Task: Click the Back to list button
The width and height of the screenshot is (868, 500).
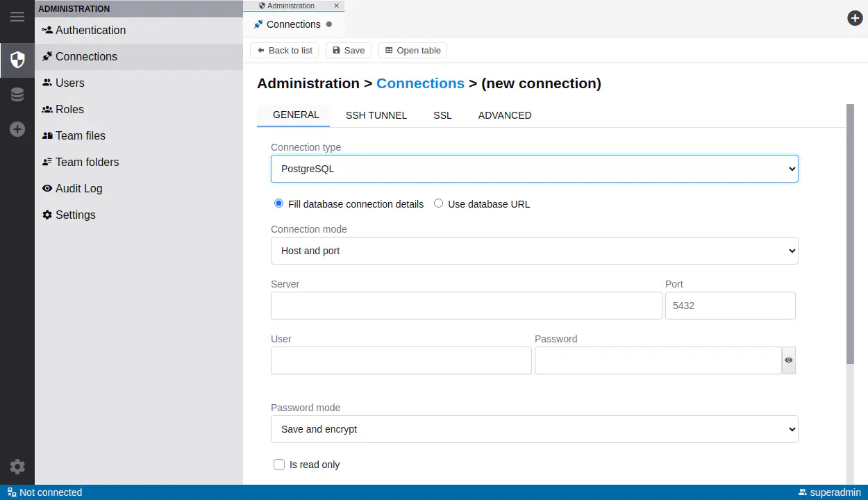Action: click(x=285, y=50)
